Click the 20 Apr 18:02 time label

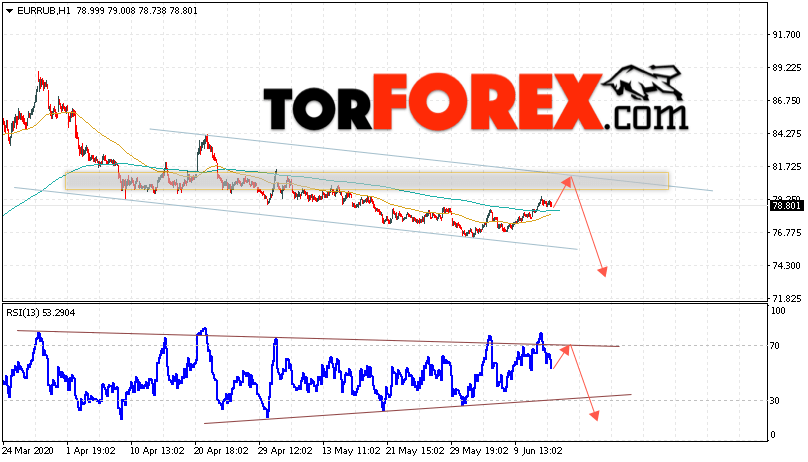point(221,451)
